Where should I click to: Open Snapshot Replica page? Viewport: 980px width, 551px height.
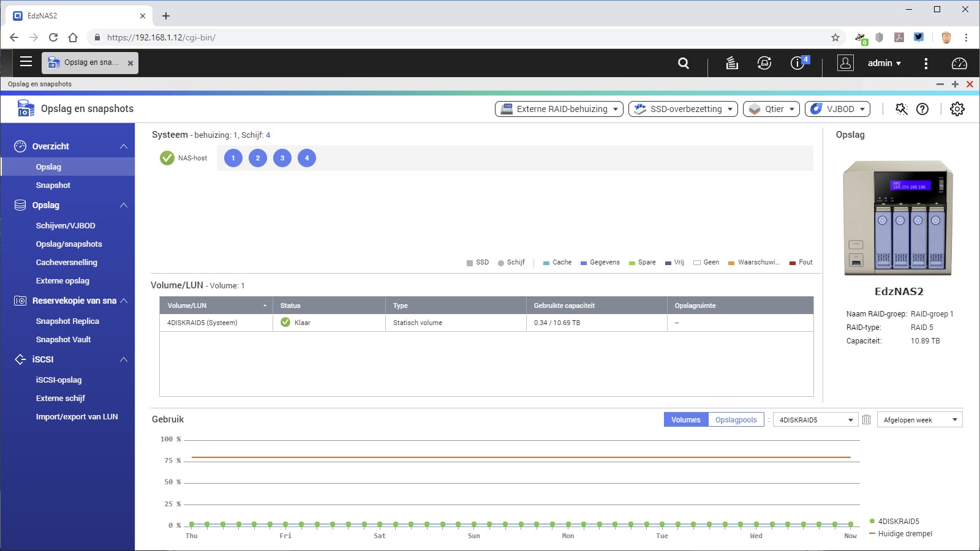click(x=67, y=321)
